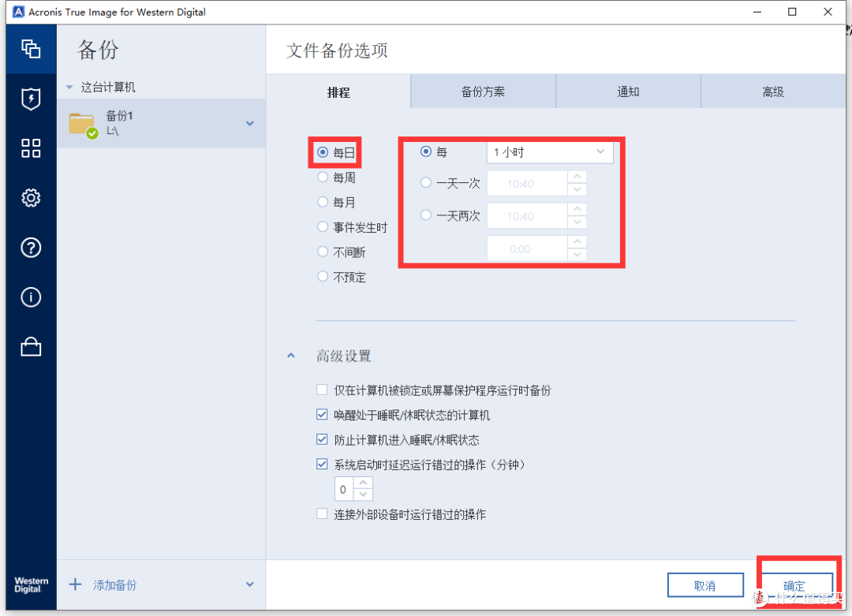The height and width of the screenshot is (616, 852).
Task: Select the 不间断 schedule option
Action: coord(323,252)
